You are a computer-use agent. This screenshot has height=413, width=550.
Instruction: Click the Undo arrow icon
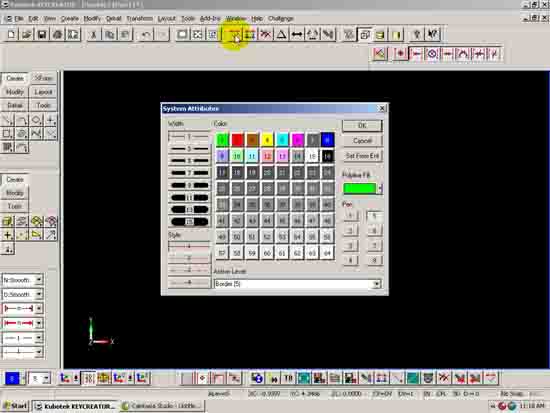tap(146, 34)
